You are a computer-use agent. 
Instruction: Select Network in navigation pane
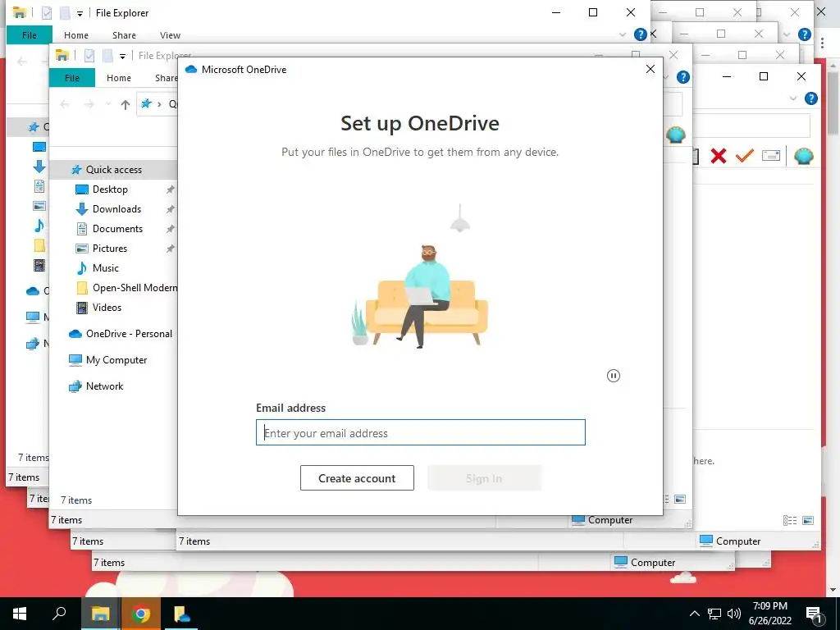click(x=104, y=386)
